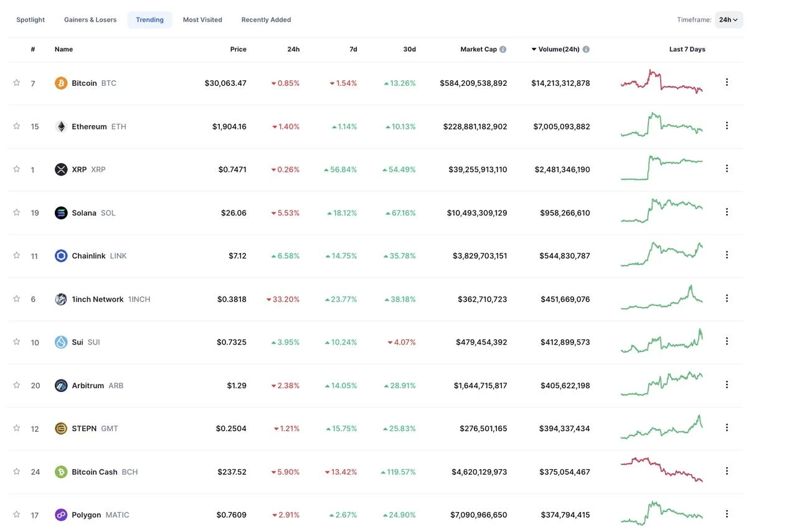
Task: Click the Volume(24h) info icon
Action: coord(586,49)
